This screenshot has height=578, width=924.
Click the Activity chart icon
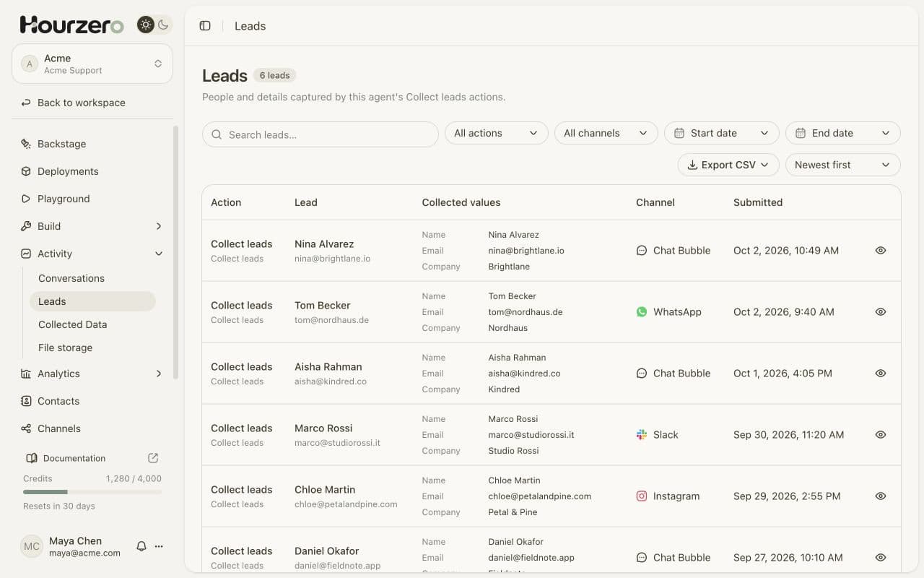26,254
